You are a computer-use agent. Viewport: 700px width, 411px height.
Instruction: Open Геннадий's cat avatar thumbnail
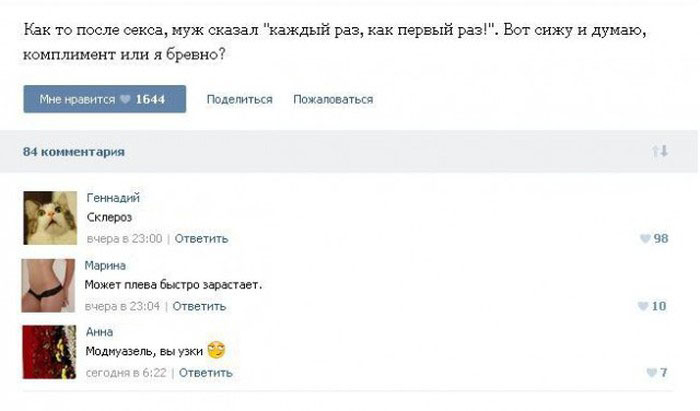(x=50, y=218)
